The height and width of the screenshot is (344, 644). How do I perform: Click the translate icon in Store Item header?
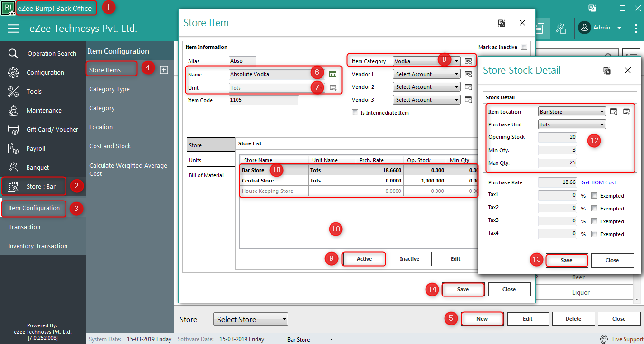(502, 23)
